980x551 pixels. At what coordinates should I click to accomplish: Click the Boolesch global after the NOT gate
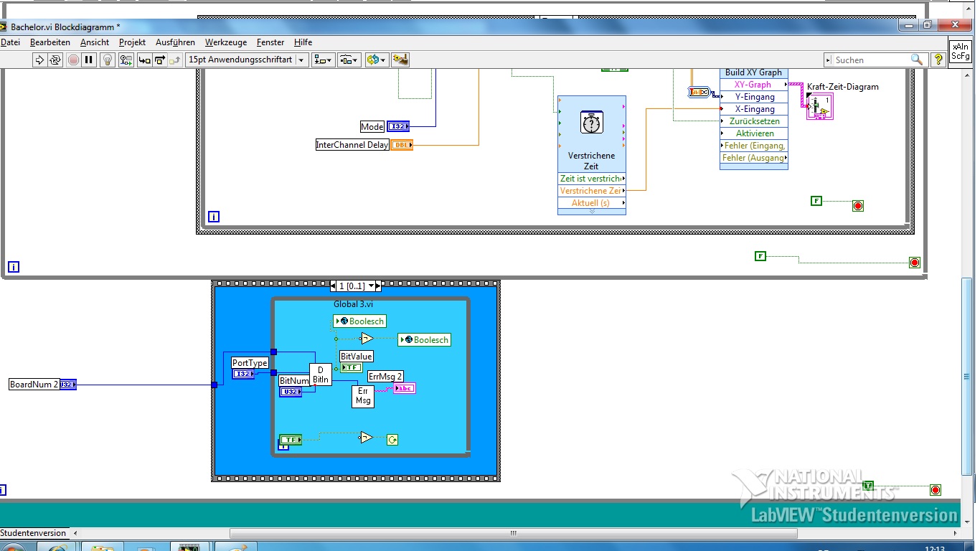click(x=424, y=340)
